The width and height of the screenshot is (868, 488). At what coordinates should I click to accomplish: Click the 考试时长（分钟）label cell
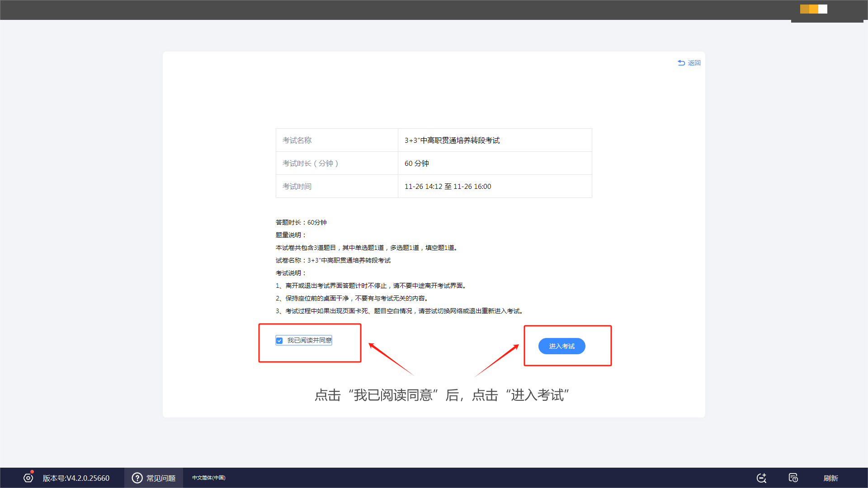point(310,163)
